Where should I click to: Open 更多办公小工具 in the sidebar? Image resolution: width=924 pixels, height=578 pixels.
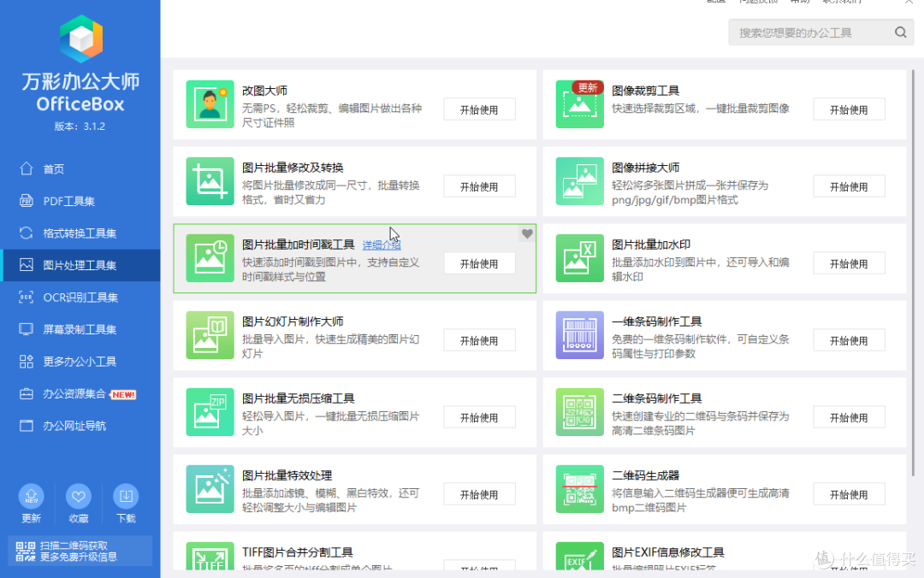coord(80,361)
